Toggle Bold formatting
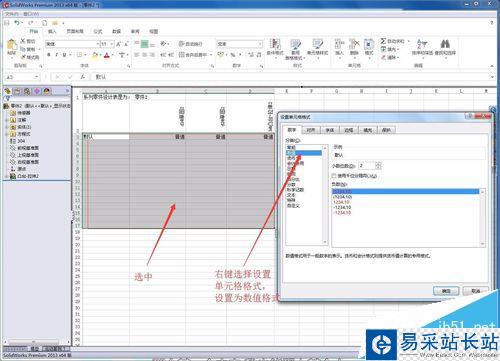 coord(49,55)
